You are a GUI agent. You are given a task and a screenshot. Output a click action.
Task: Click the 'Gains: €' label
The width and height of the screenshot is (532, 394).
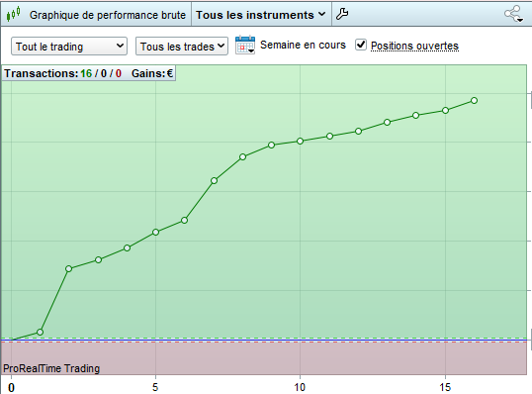(152, 73)
